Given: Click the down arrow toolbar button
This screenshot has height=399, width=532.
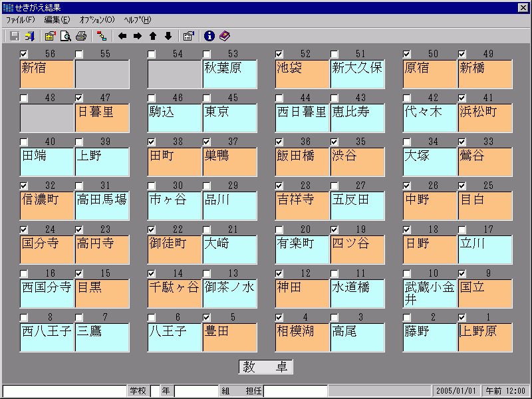Looking at the screenshot, I should pos(168,36).
